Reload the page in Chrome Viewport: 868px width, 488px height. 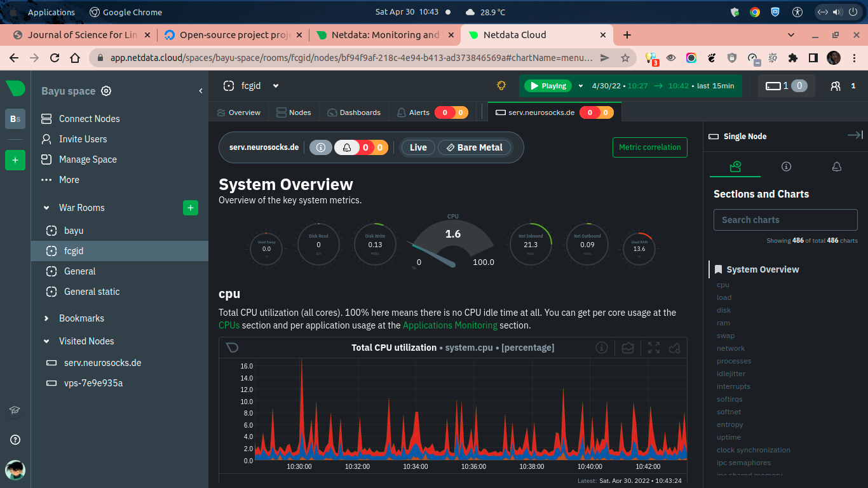pyautogui.click(x=55, y=58)
